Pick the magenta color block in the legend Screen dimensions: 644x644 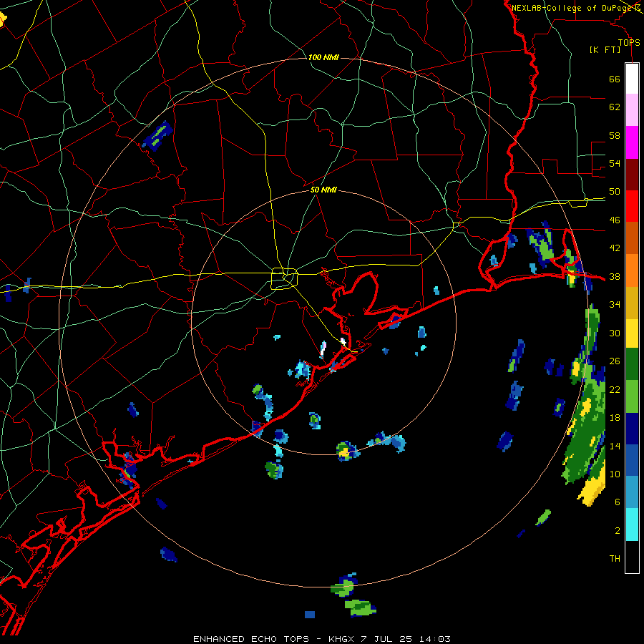point(632,142)
